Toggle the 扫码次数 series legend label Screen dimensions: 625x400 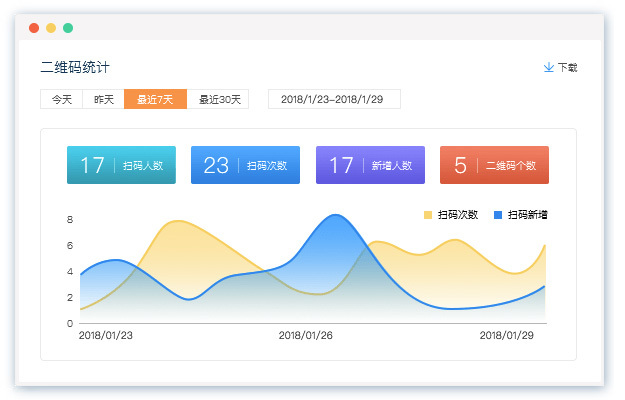(458, 215)
